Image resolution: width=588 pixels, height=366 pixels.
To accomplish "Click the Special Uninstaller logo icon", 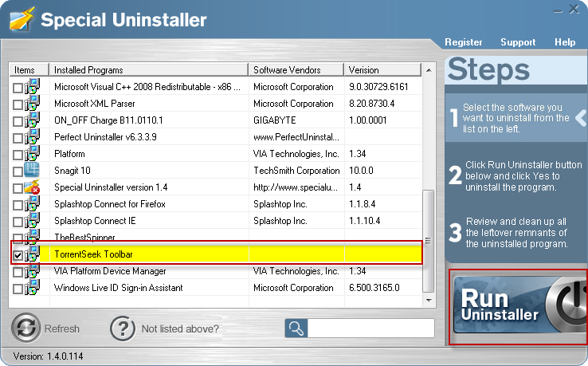I will 22,19.
